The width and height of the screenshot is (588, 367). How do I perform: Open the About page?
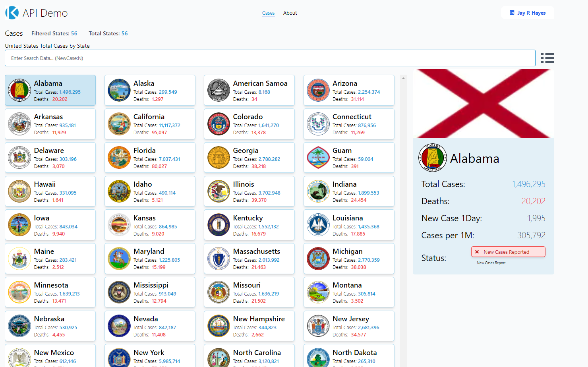290,13
